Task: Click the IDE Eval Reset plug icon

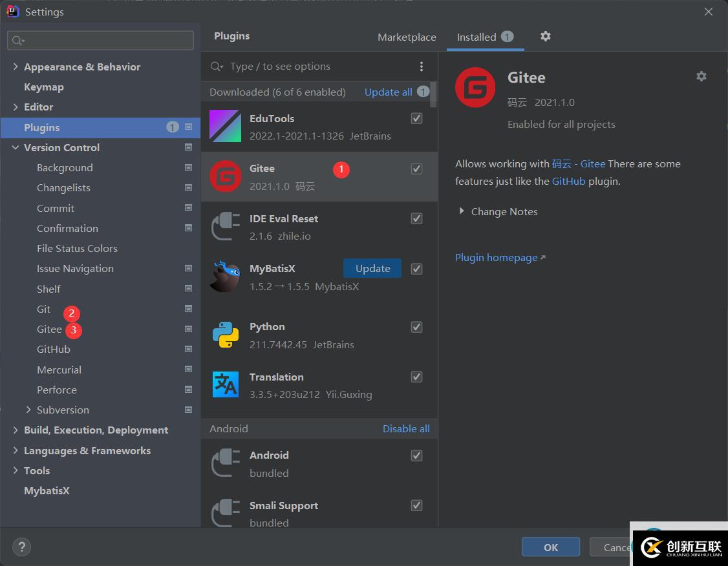Action: [x=226, y=226]
